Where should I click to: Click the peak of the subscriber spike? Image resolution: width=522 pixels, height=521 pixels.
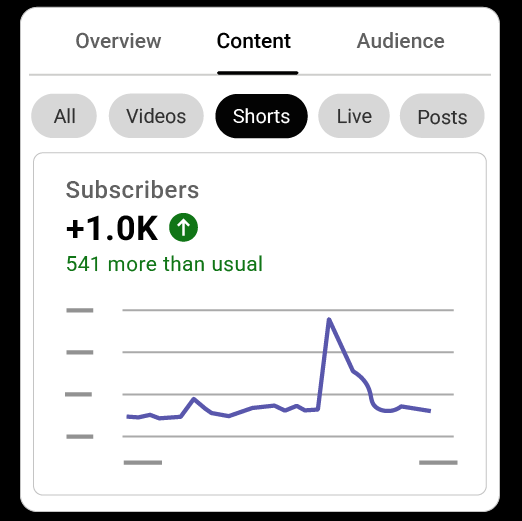tap(329, 320)
